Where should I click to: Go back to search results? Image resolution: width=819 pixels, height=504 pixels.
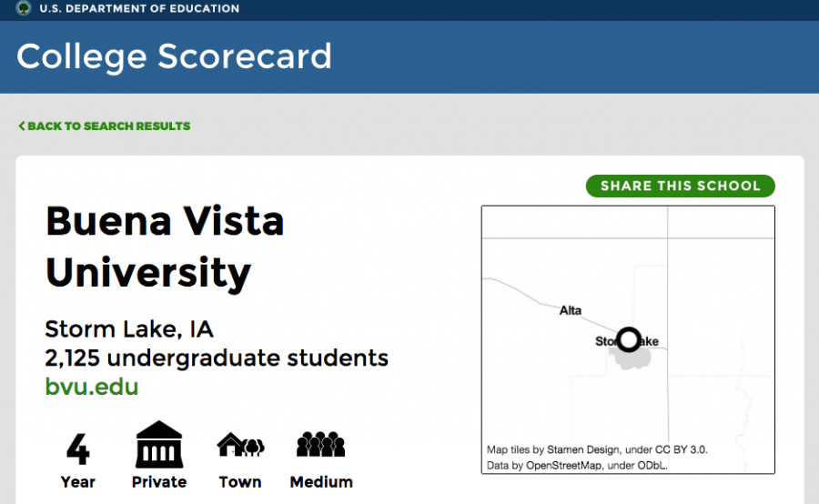[x=105, y=126]
